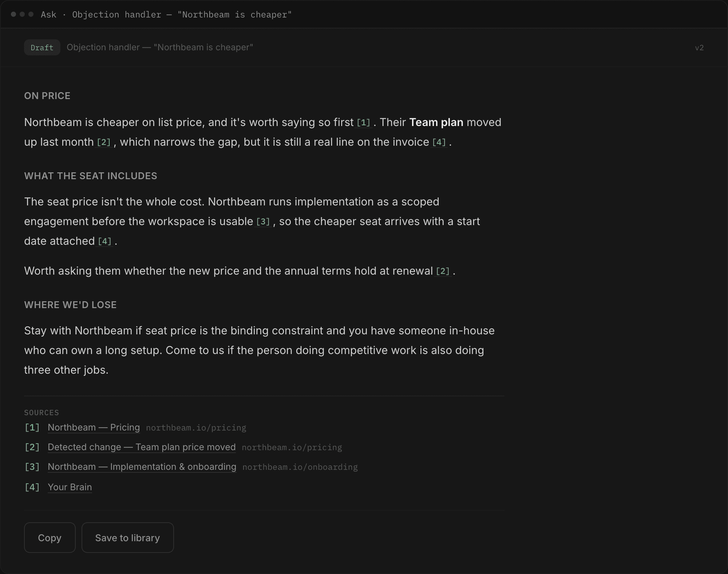Screen dimensions: 728x574
Task: Open the "Northbeam — Pricing" source link
Action: coord(94,427)
